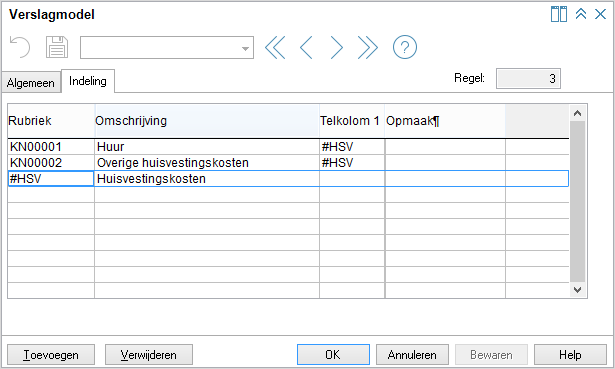Viewport: 615px width, 369px height.
Task: Click the undo arrow icon in toolbar
Action: (20, 47)
